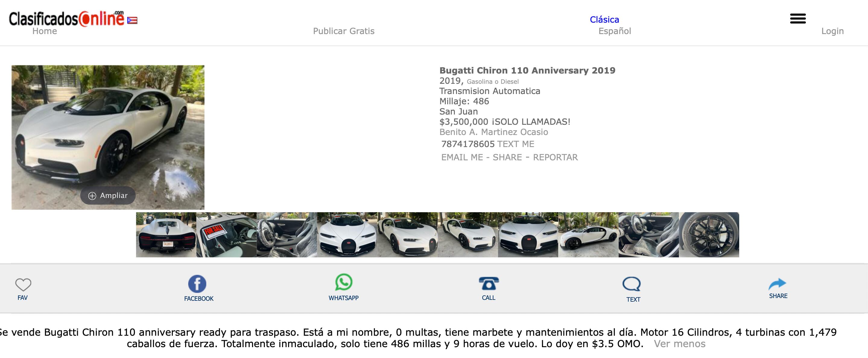Click the FAV heart icon
The width and height of the screenshot is (868, 358).
pos(23,284)
